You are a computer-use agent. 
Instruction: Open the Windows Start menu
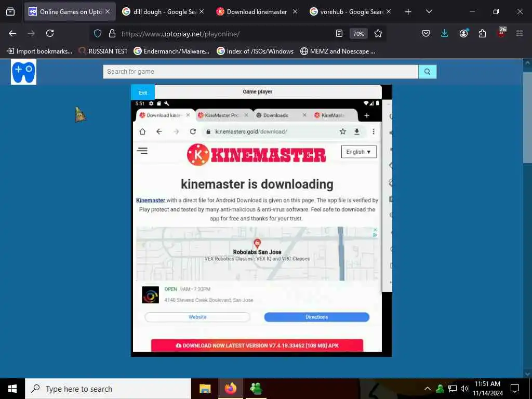pyautogui.click(x=12, y=389)
